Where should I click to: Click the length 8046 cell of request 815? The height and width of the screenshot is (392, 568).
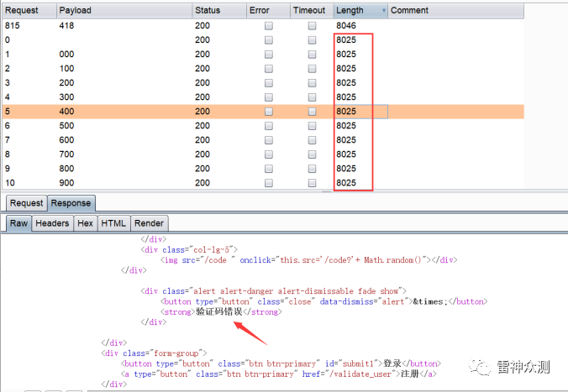point(346,26)
